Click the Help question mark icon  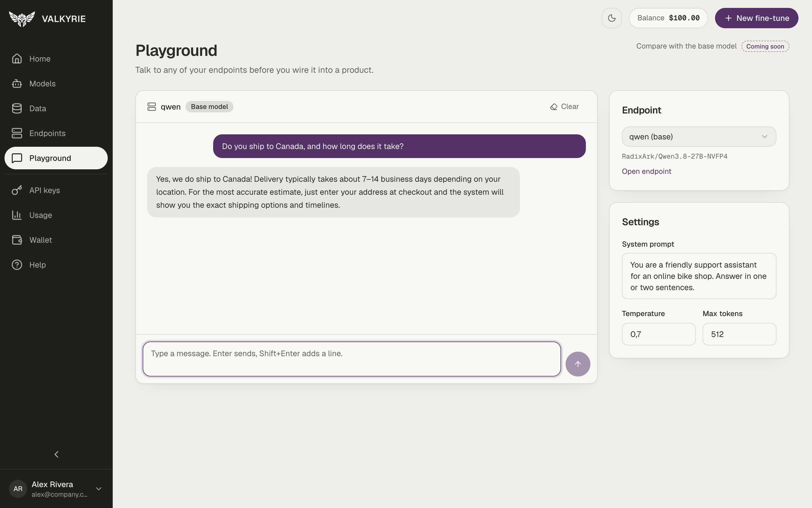17,265
